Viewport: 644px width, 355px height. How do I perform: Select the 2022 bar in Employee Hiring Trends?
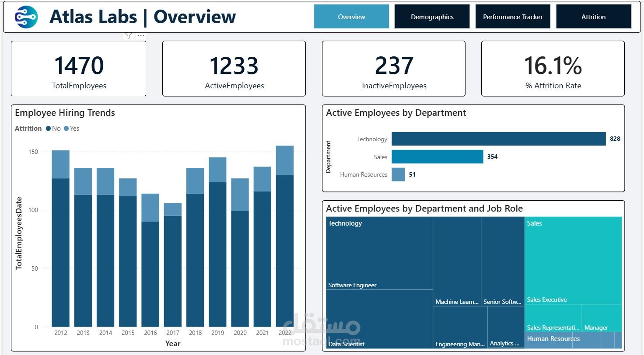(285, 236)
